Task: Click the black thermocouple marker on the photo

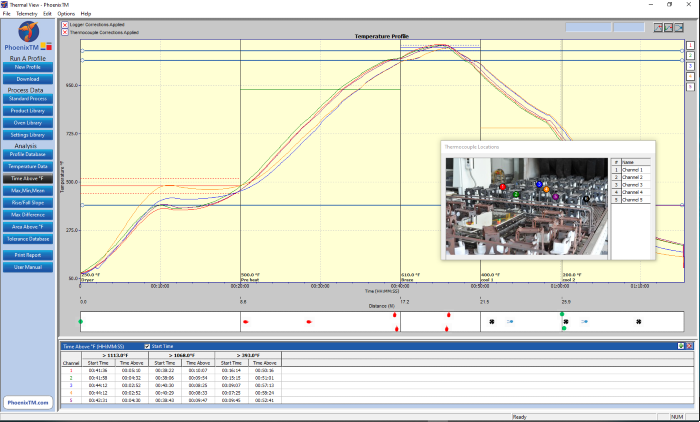Action: tap(586, 199)
